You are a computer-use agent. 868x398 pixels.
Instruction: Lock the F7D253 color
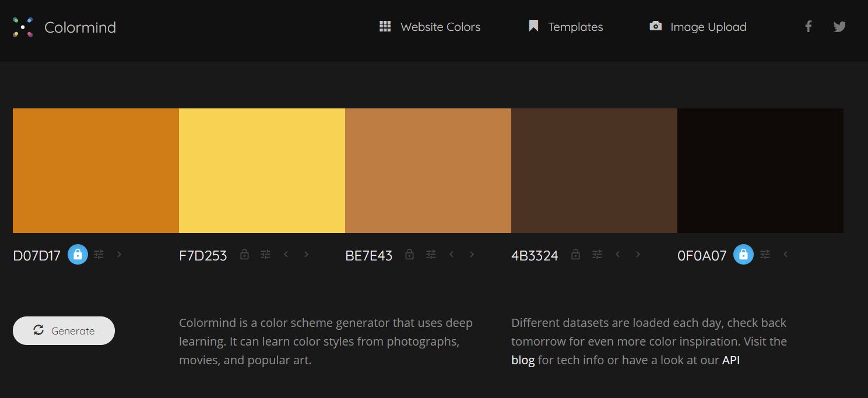245,255
